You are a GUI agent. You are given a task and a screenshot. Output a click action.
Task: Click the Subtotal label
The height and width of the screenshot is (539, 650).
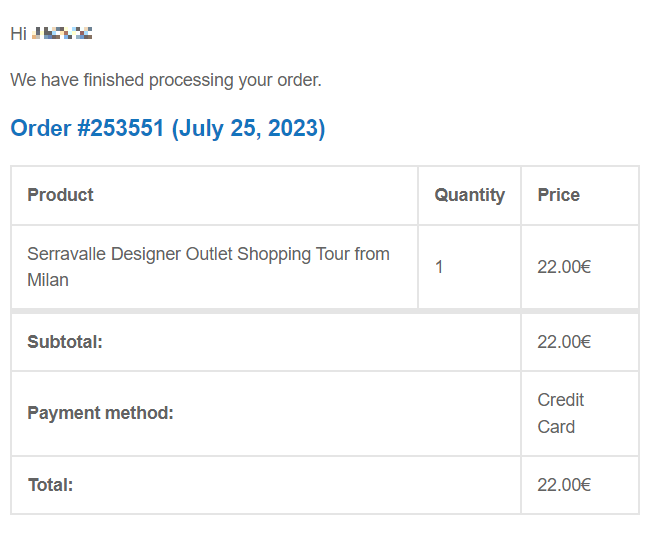pyautogui.click(x=65, y=342)
